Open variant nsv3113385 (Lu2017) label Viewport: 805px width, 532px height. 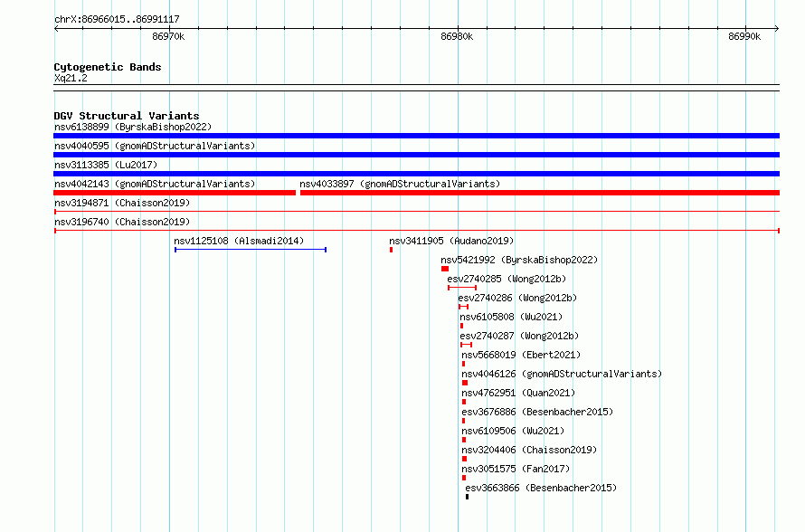[x=106, y=165]
